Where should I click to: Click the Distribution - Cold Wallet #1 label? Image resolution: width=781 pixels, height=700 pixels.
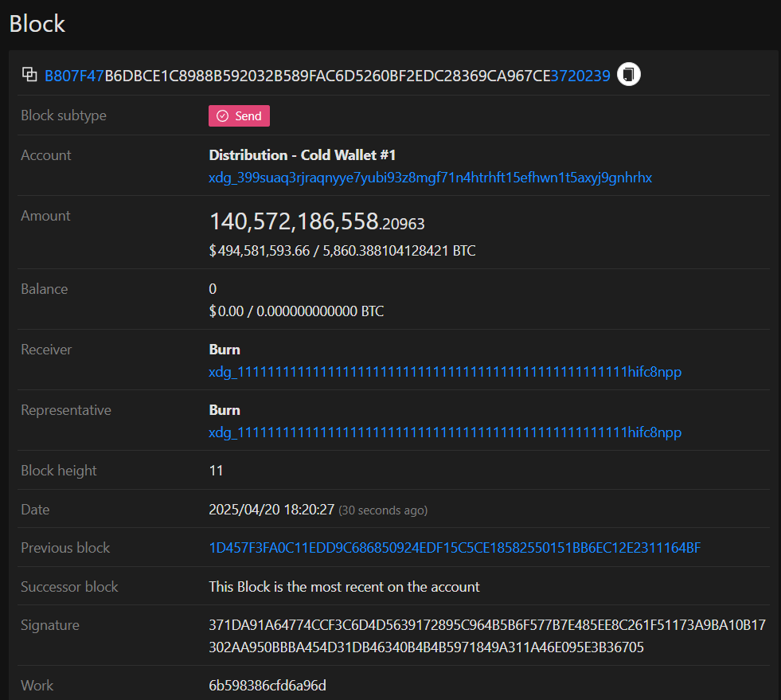[x=301, y=154]
